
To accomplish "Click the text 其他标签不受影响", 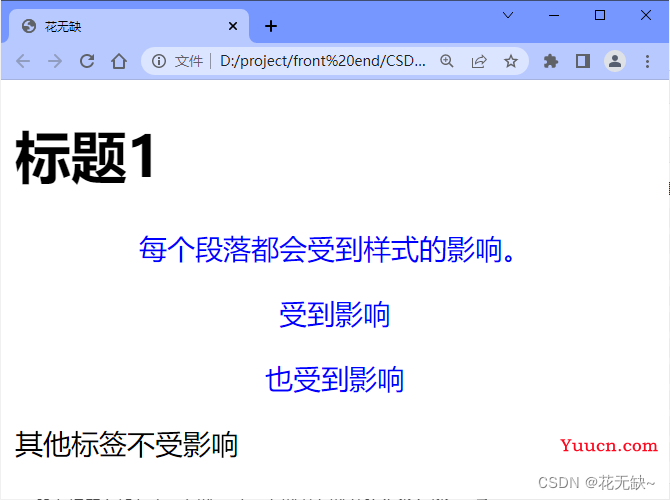I will click(x=126, y=444).
